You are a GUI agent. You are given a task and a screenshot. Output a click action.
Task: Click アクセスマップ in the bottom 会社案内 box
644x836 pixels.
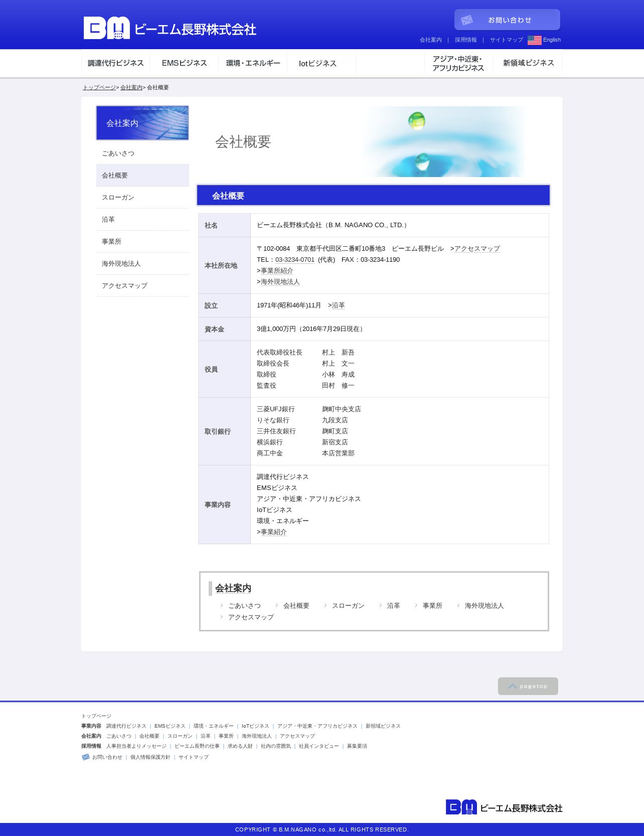251,617
